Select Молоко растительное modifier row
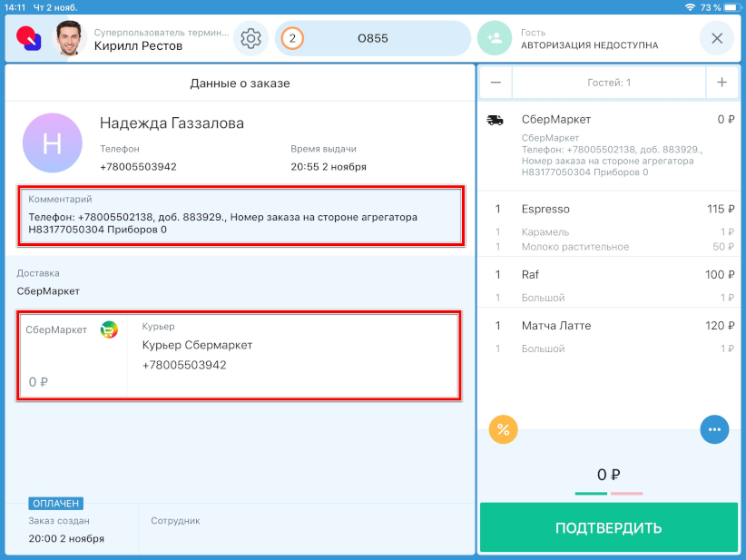The width and height of the screenshot is (746, 560). (x=608, y=247)
